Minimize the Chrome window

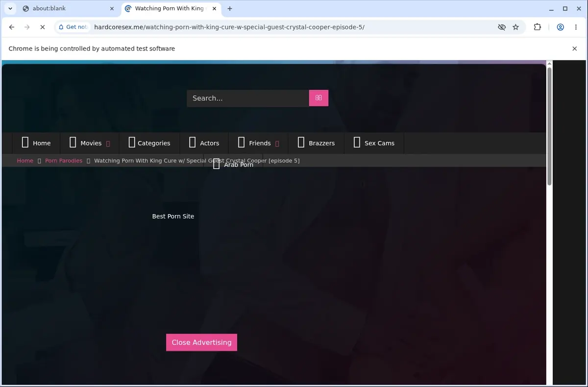pyautogui.click(x=552, y=8)
